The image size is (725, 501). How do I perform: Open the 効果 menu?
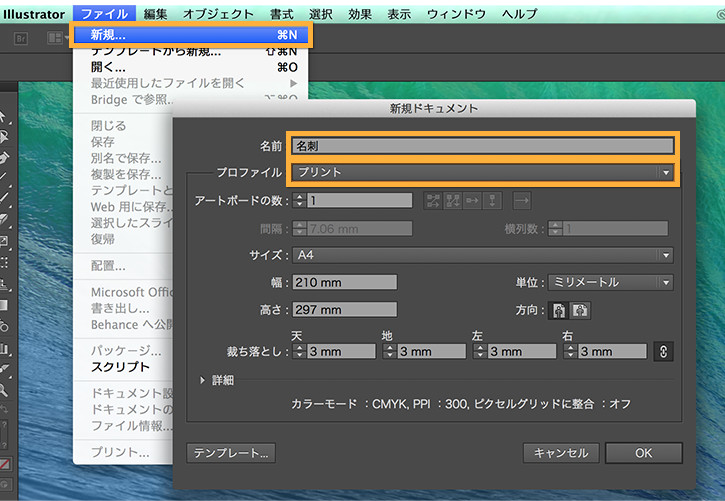click(360, 14)
